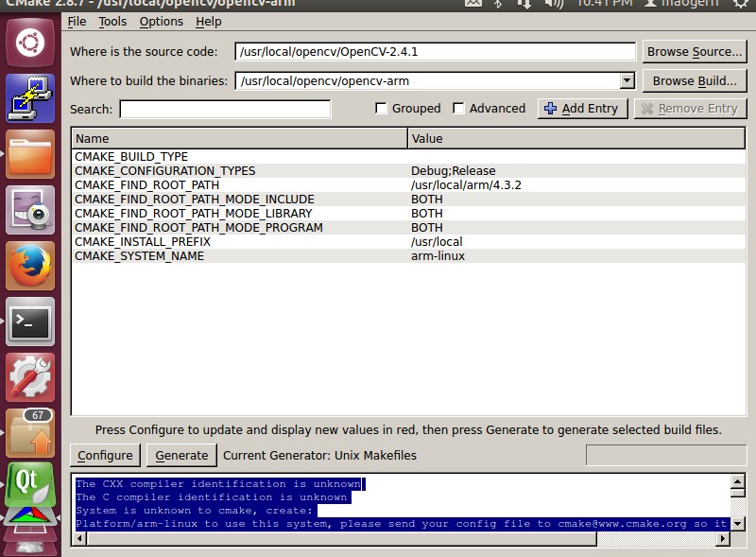Viewport: 756px width, 557px height.
Task: Click the Value column header
Action: (576, 138)
